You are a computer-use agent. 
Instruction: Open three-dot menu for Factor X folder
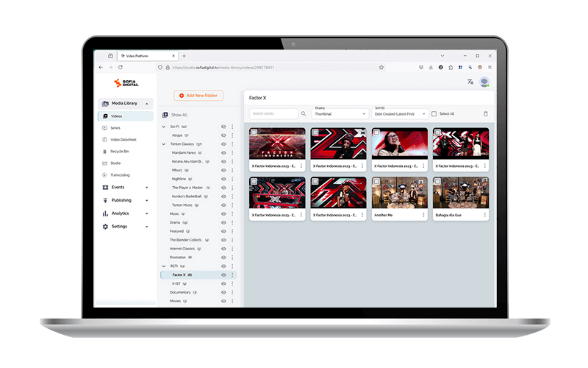pos(232,275)
